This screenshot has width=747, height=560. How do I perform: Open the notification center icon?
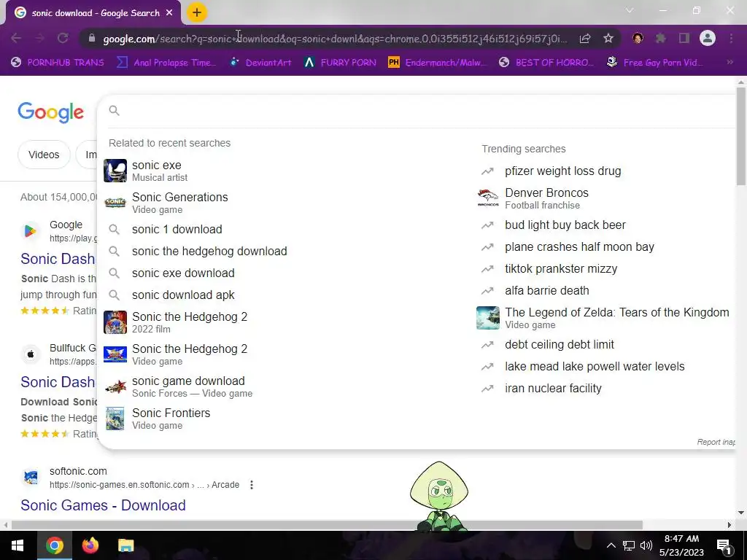(x=724, y=545)
